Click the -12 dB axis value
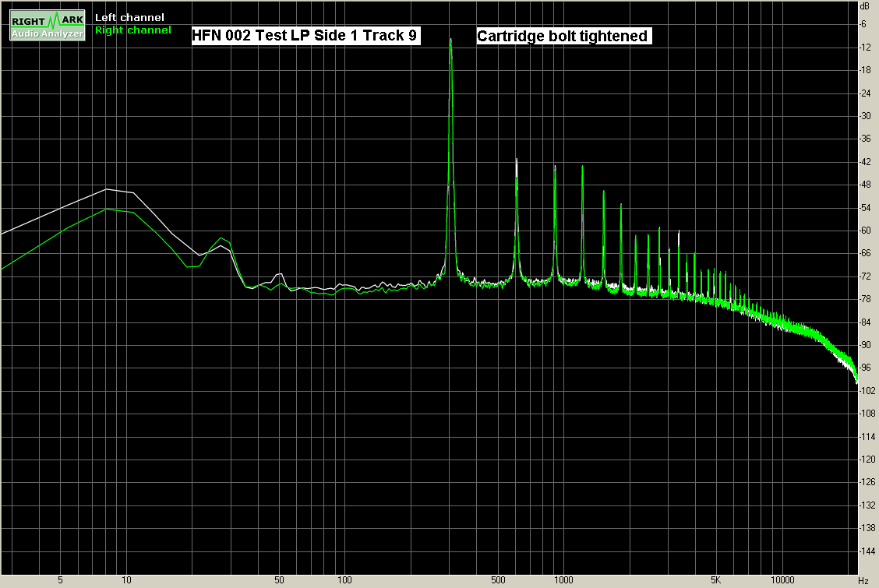This screenshot has width=879, height=588. [866, 47]
